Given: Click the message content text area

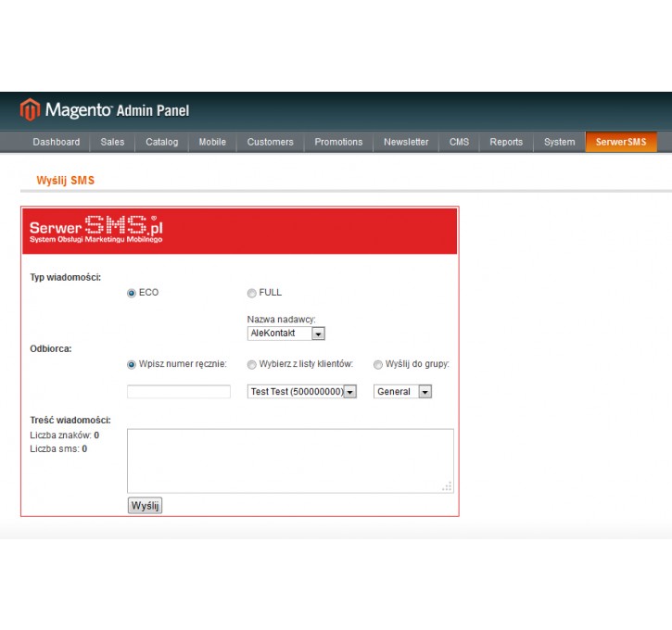Looking at the screenshot, I should click(290, 460).
